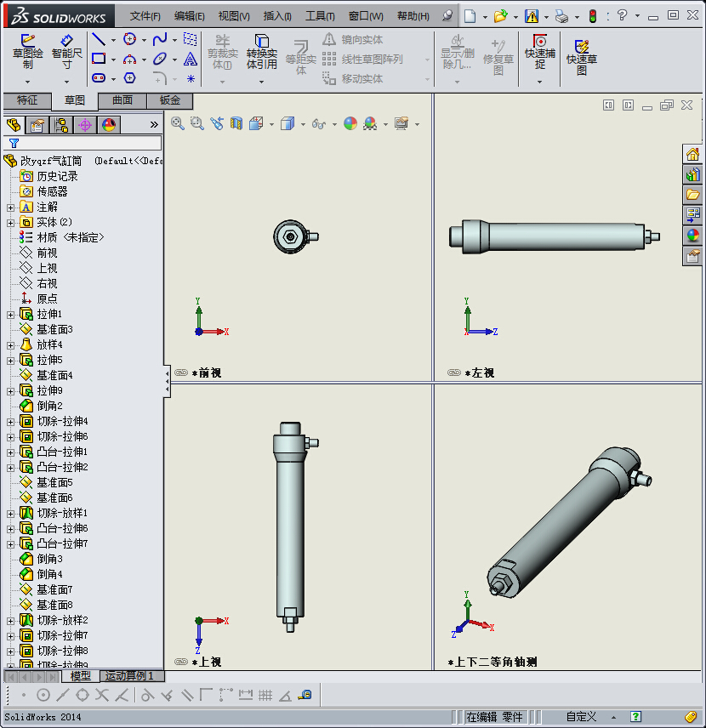Expand the 放样4 feature

10,345
